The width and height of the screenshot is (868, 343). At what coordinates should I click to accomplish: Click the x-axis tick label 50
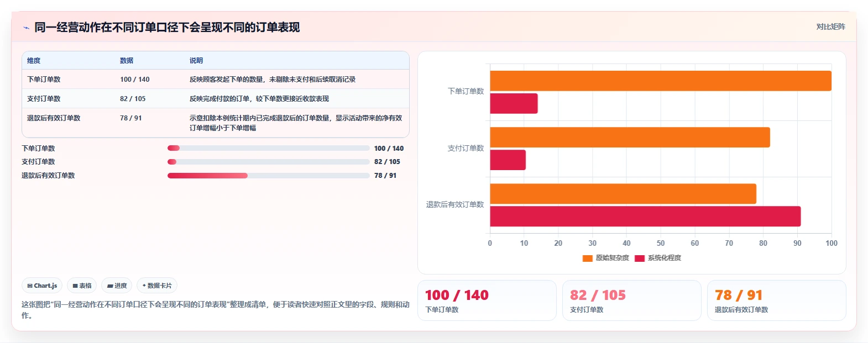click(x=661, y=243)
